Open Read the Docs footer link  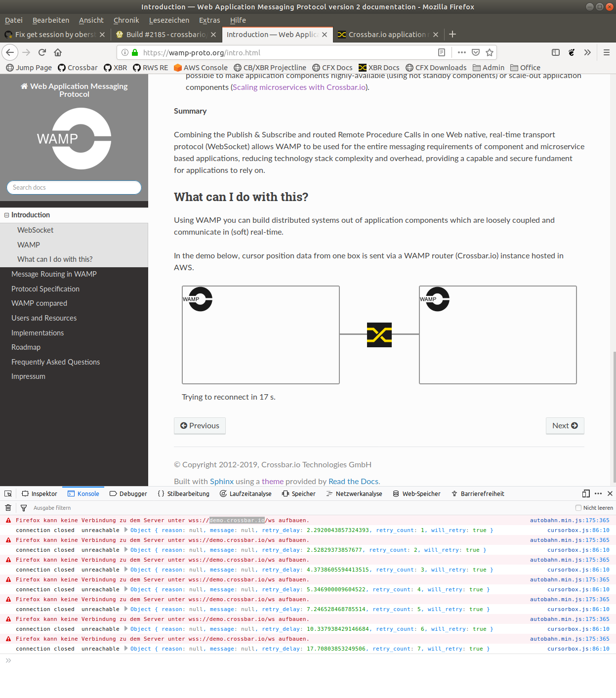click(x=353, y=481)
